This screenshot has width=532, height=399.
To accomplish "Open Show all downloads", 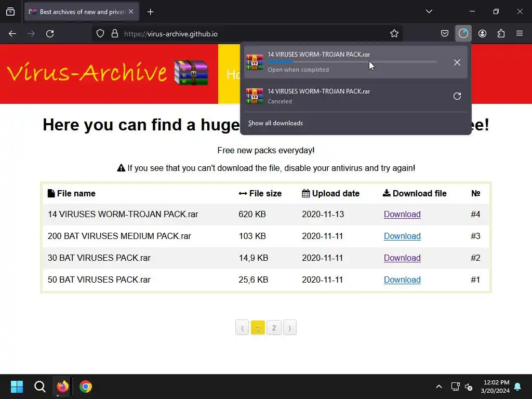I will pyautogui.click(x=275, y=123).
